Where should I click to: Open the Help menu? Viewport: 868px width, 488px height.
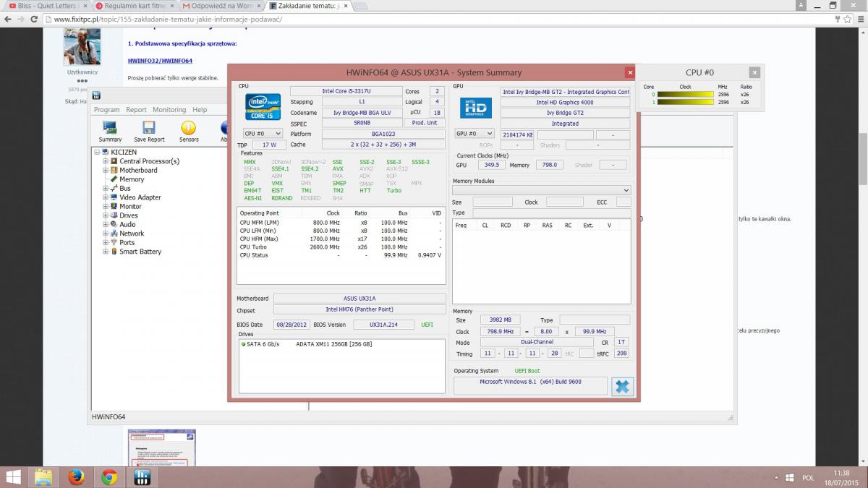[200, 110]
